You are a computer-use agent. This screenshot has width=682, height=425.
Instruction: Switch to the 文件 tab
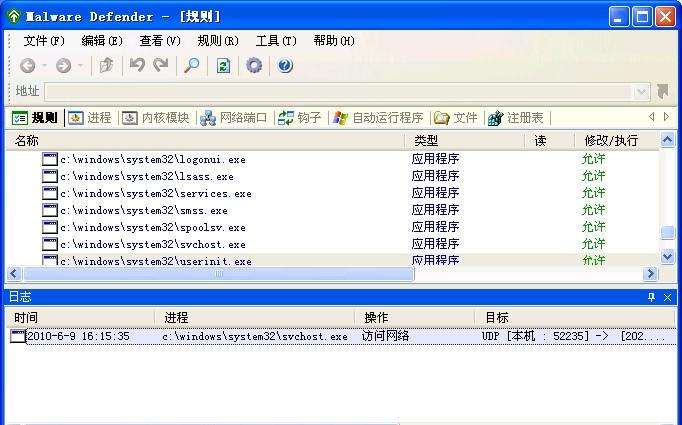coord(456,118)
